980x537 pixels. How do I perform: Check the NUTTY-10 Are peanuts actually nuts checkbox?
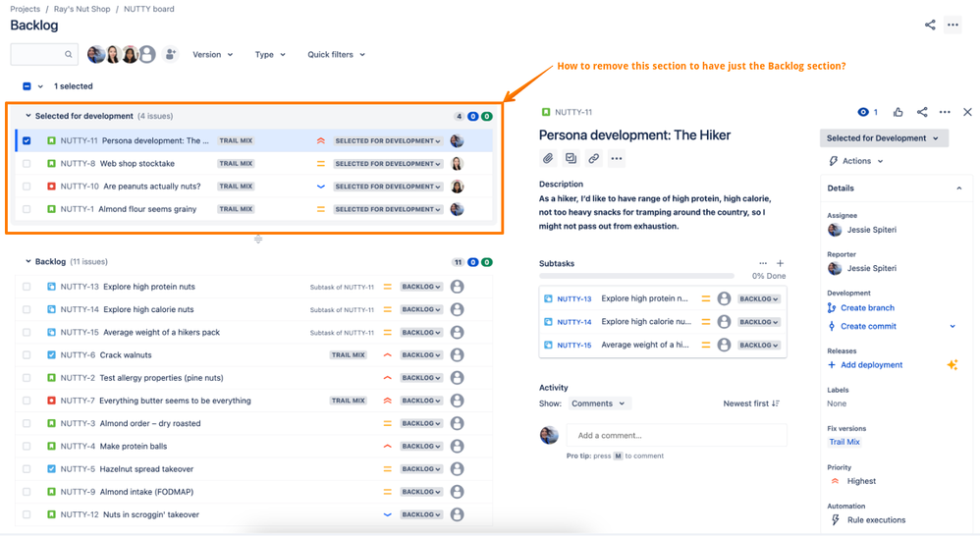point(27,187)
